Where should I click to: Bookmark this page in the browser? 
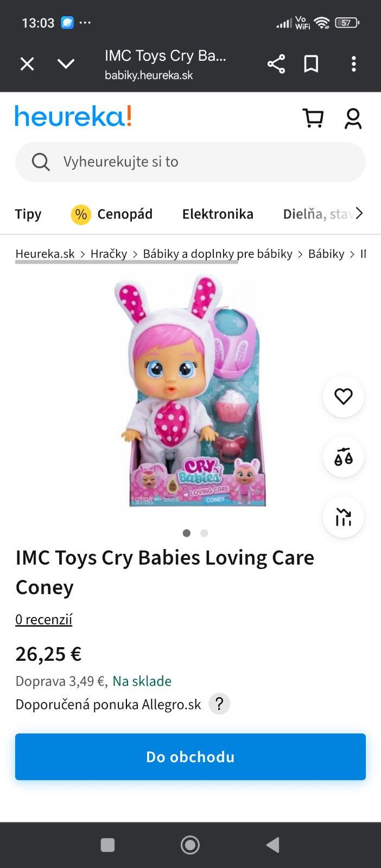311,64
